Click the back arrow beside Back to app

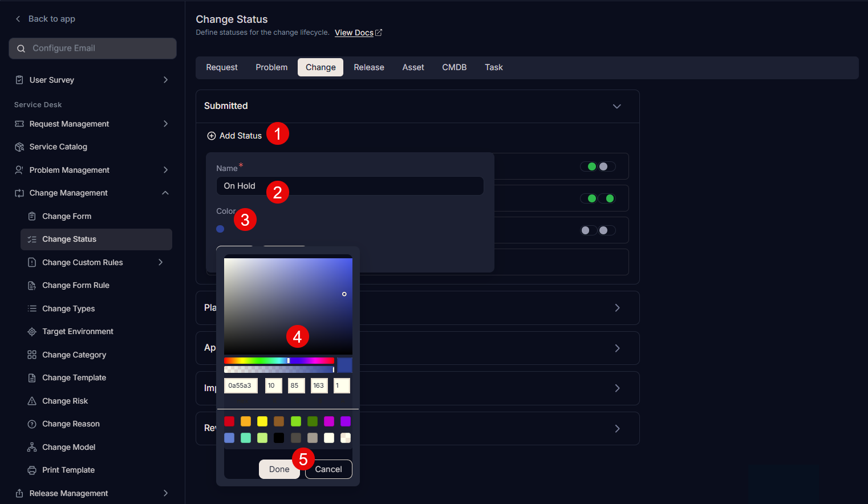click(x=18, y=19)
